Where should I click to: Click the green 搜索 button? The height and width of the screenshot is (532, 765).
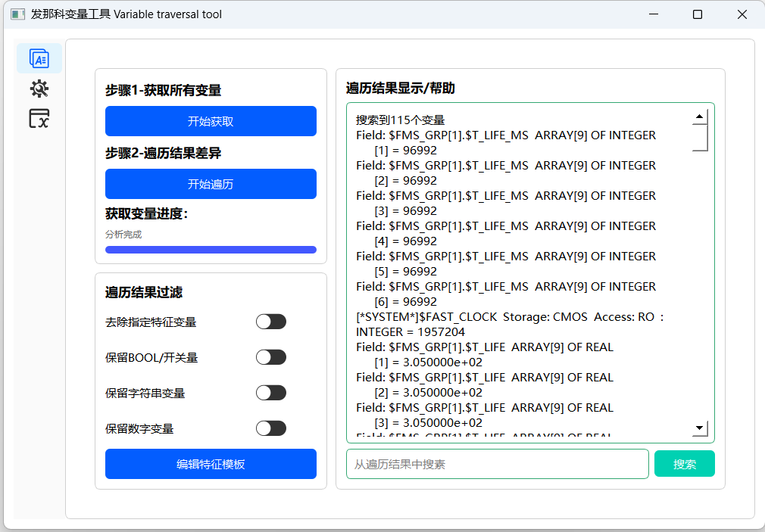click(x=684, y=464)
